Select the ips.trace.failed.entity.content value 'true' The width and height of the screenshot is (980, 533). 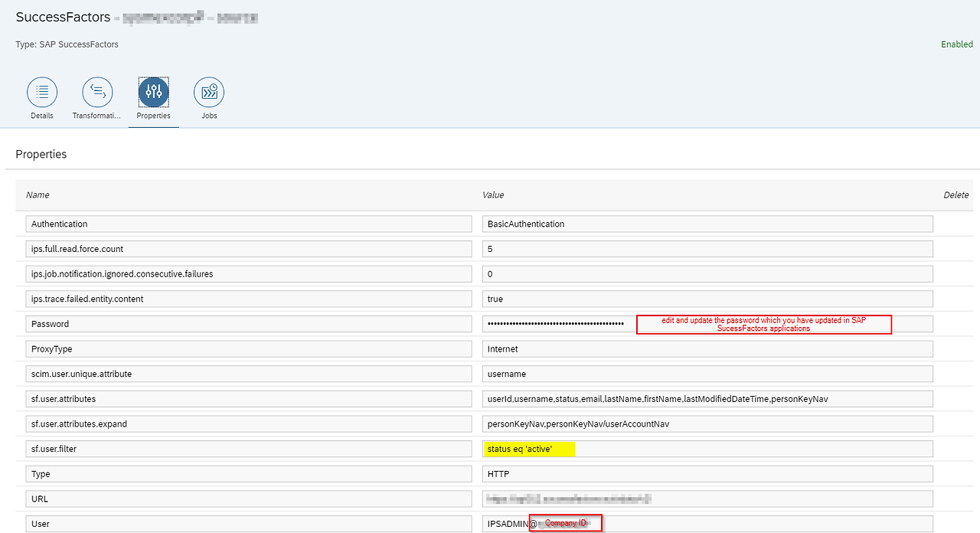tap(707, 299)
